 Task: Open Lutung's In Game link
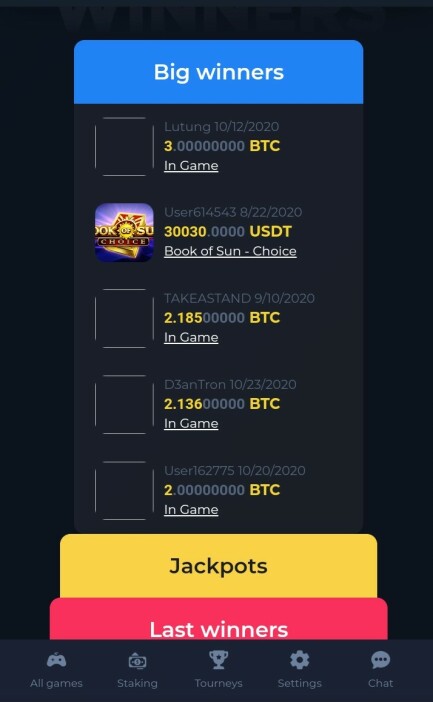pyautogui.click(x=191, y=166)
